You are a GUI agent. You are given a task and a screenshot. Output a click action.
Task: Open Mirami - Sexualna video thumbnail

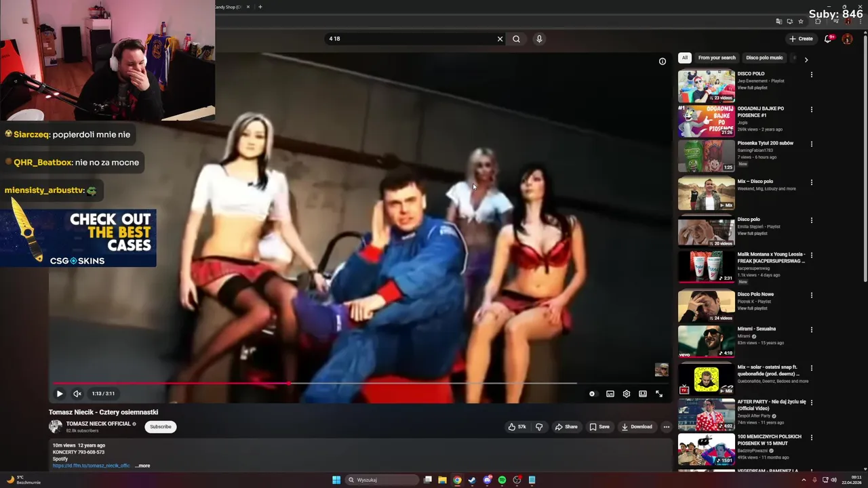point(707,340)
